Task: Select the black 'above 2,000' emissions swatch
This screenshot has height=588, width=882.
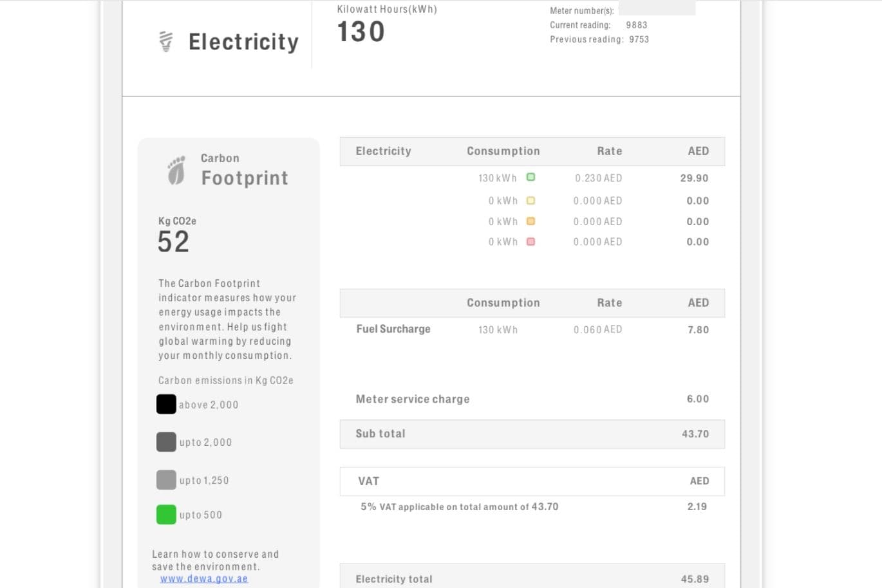Action: point(166,404)
